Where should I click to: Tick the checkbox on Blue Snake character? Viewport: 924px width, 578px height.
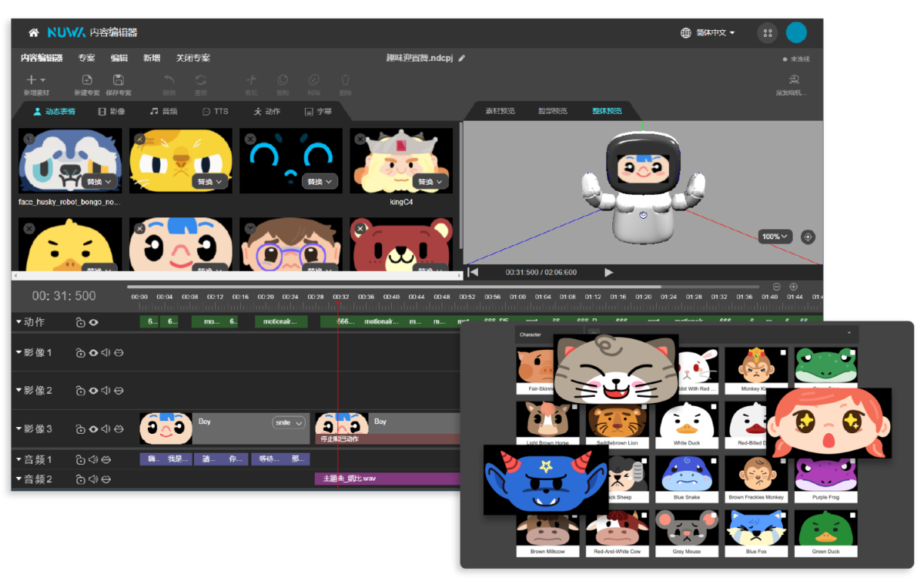tap(713, 461)
